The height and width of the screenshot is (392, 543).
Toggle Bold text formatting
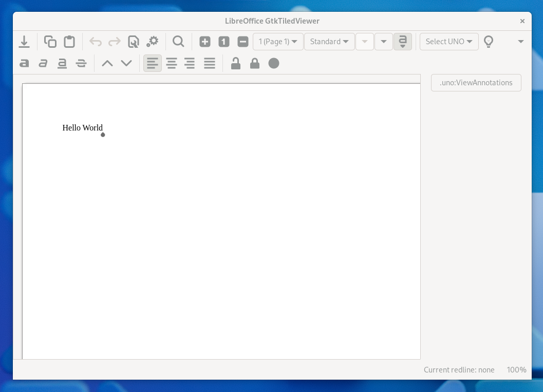tap(24, 63)
